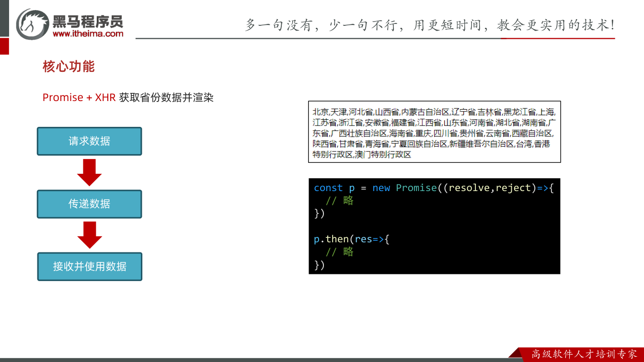The image size is (644, 362).
Task: Open the www.itheima.com link under the logo
Action: (x=88, y=34)
